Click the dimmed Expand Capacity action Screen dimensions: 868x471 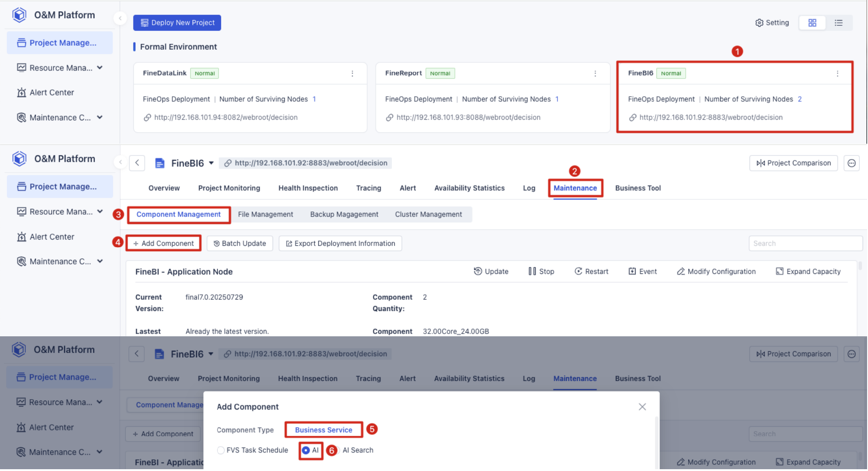coord(808,462)
